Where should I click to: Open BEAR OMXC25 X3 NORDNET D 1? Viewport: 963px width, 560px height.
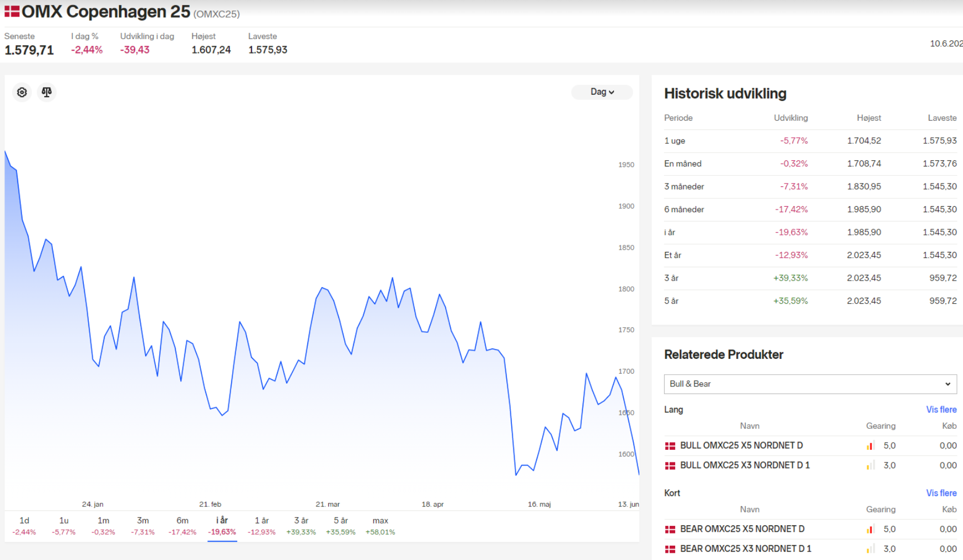click(x=745, y=549)
